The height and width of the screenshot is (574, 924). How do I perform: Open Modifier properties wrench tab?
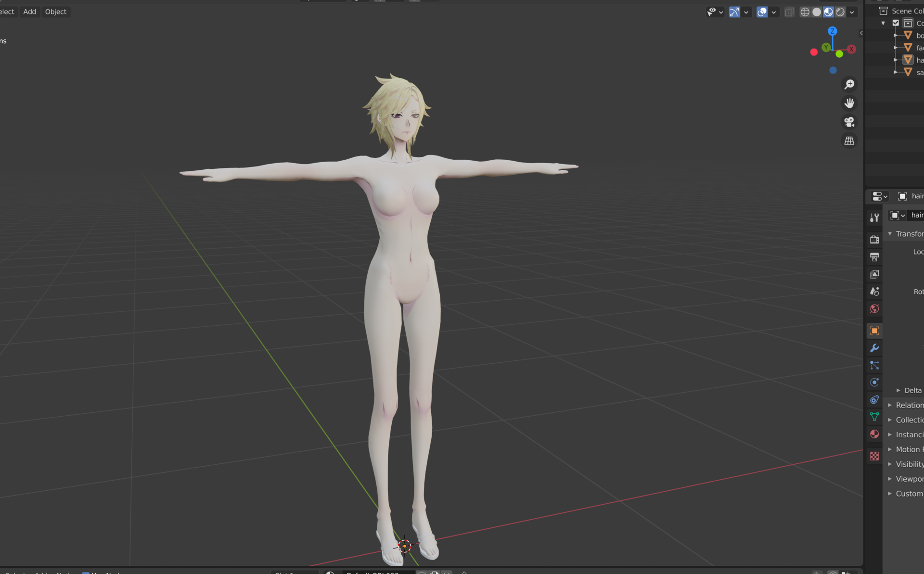click(874, 348)
